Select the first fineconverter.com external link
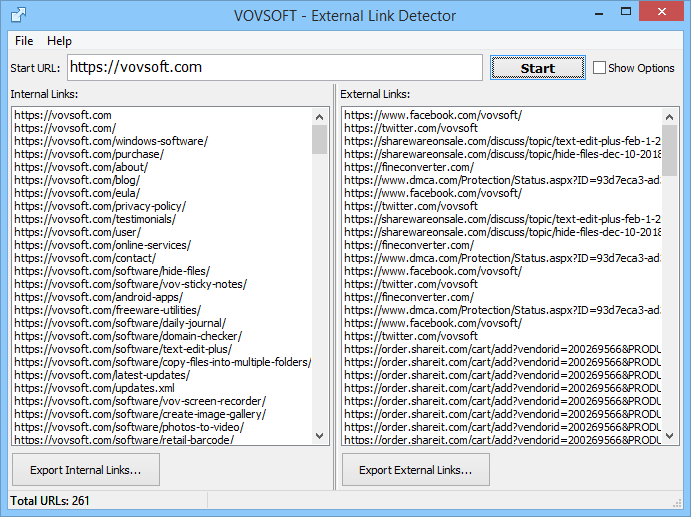The width and height of the screenshot is (691, 517). pos(409,167)
